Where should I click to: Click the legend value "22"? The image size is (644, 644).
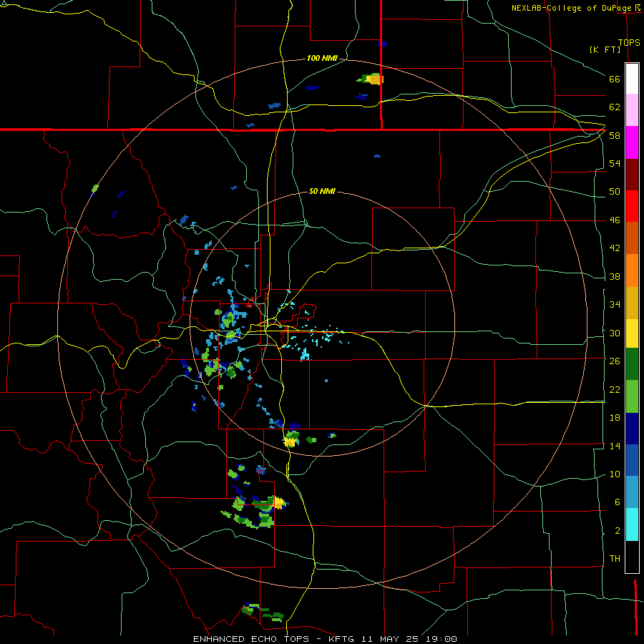pos(615,389)
